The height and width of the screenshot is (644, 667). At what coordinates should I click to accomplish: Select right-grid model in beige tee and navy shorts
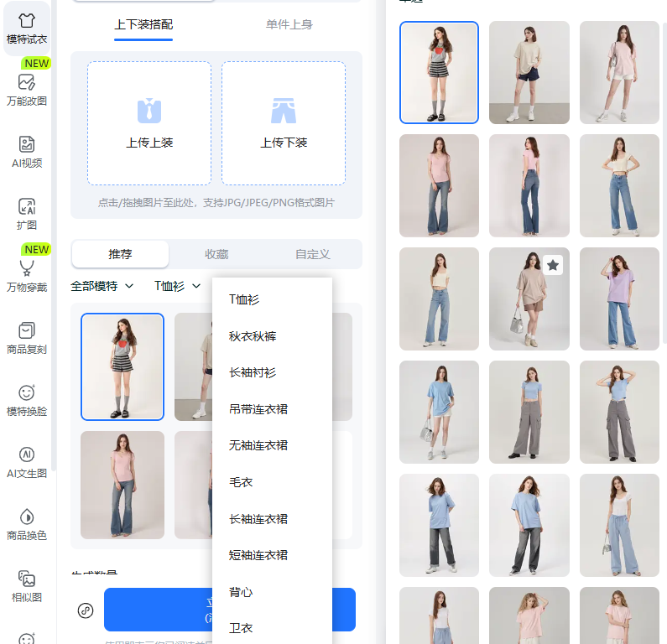529,72
